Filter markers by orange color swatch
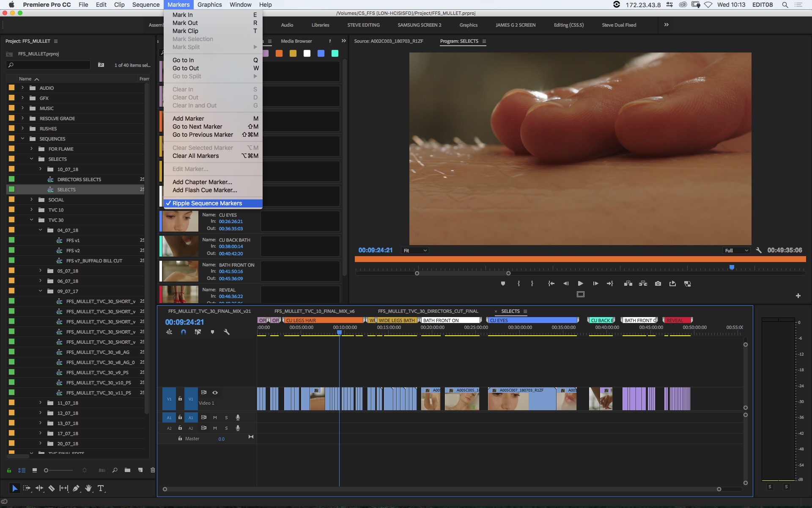Screen dimensions: 812x508 pos(279,53)
